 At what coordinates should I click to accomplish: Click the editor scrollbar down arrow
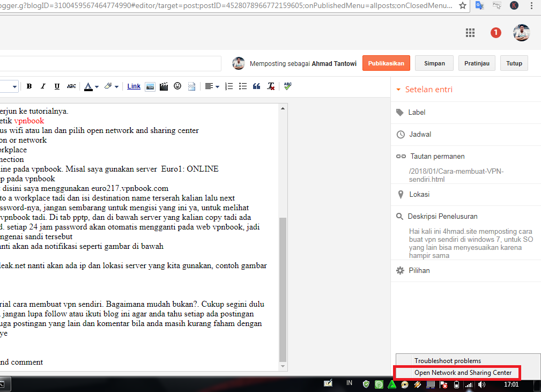(x=283, y=366)
